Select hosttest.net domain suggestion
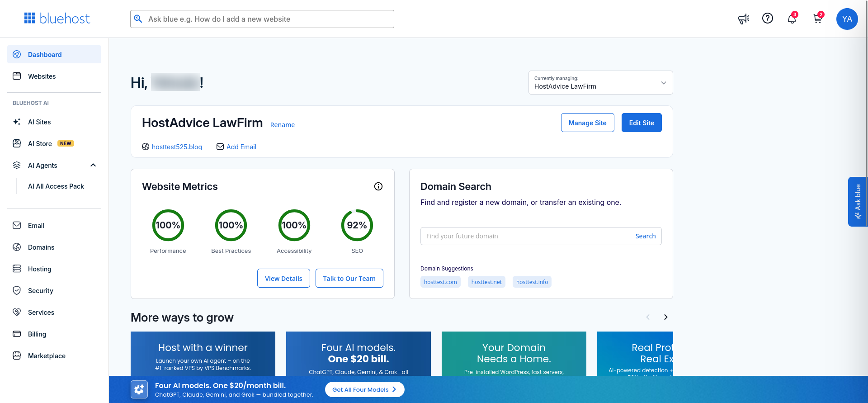The height and width of the screenshot is (403, 868). pos(486,282)
